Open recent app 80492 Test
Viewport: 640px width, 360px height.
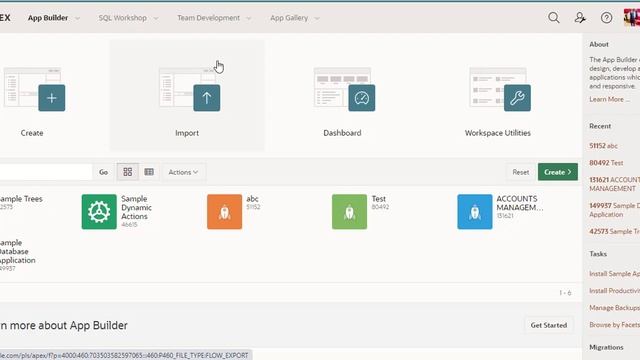[x=606, y=163]
